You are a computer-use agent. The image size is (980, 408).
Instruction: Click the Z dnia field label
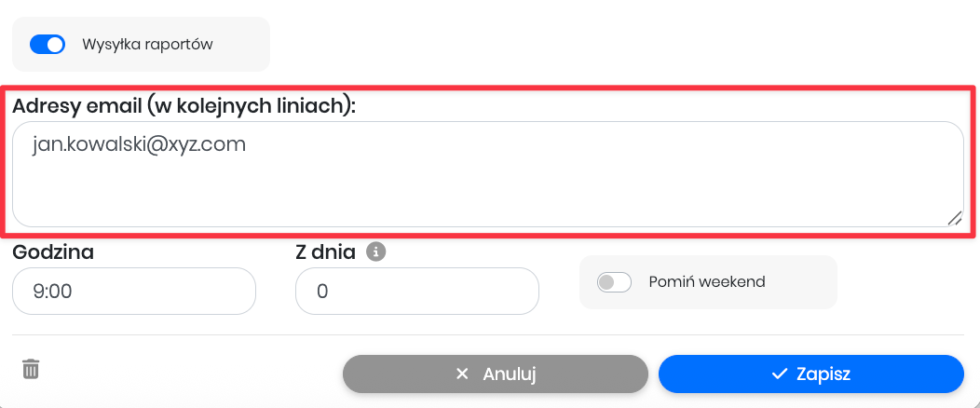point(325,252)
